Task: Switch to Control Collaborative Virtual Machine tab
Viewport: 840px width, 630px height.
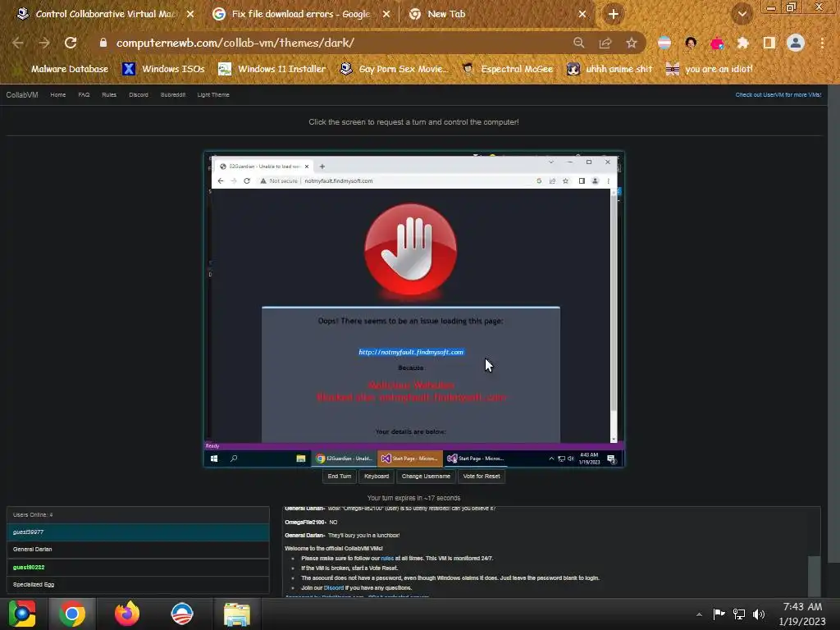Action: pyautogui.click(x=106, y=14)
